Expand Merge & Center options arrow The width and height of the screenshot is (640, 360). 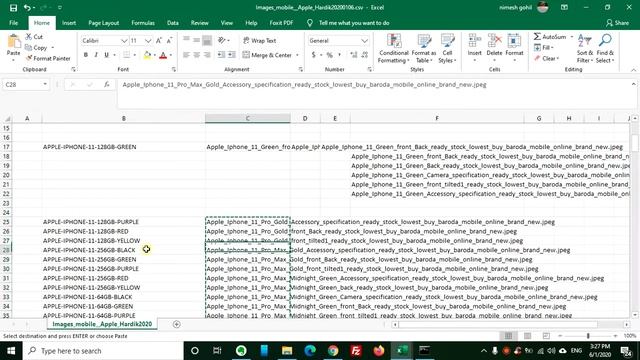[298, 55]
